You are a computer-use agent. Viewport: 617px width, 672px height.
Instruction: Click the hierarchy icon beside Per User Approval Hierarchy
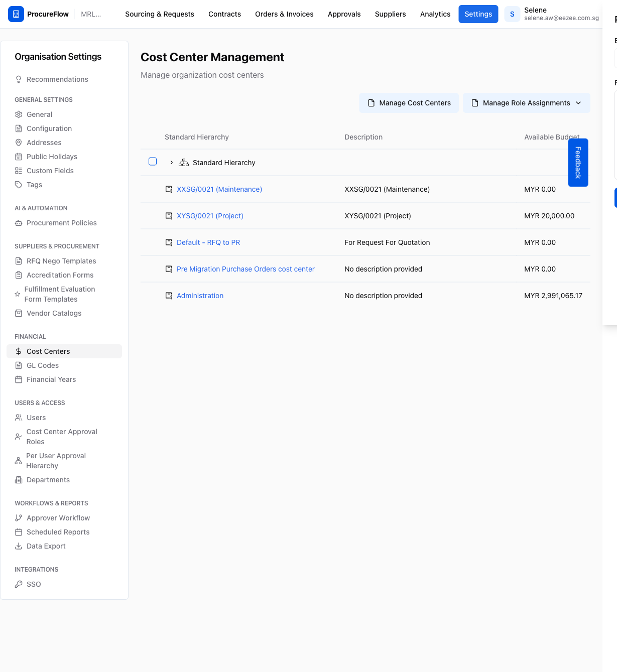pyautogui.click(x=19, y=461)
